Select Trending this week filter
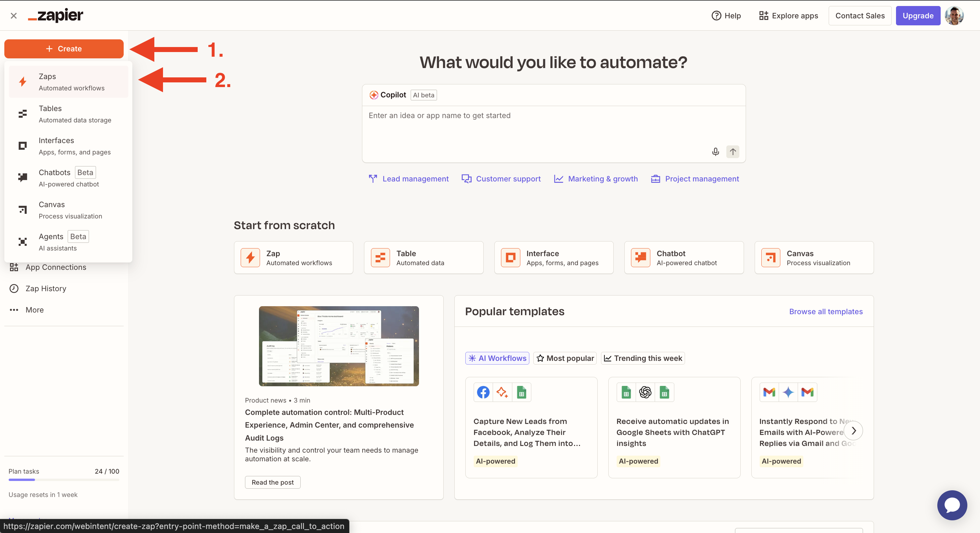Image resolution: width=980 pixels, height=533 pixels. 643,358
